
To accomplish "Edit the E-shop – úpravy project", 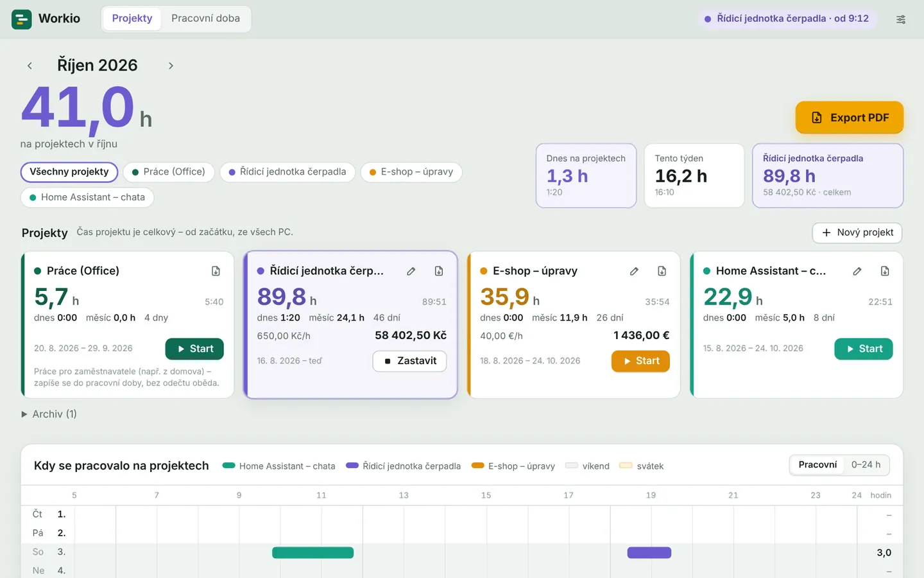I will tap(634, 271).
